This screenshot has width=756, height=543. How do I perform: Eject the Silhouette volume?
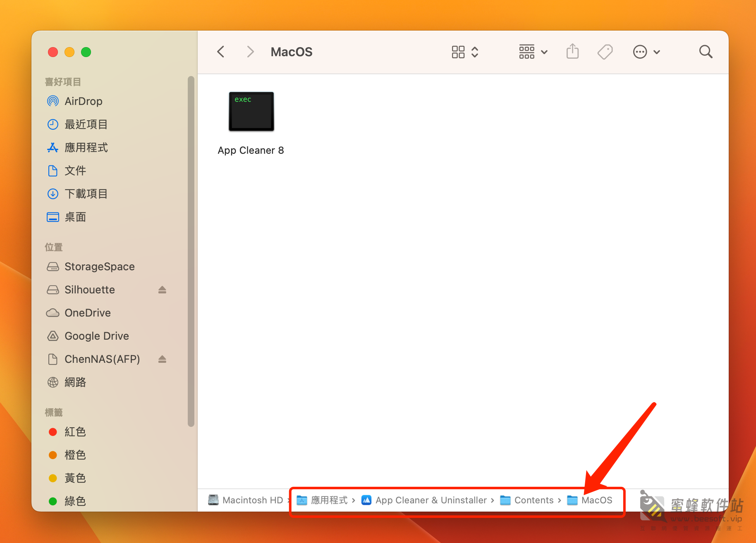(x=162, y=290)
